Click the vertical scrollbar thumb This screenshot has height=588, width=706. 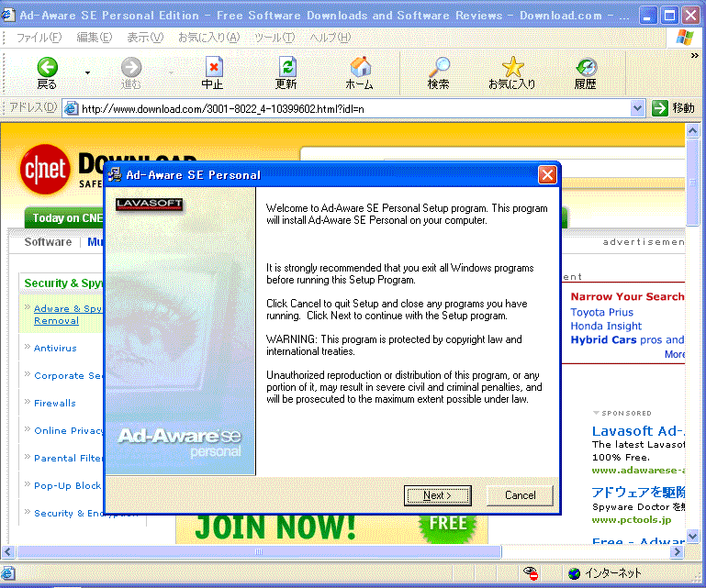click(x=692, y=183)
